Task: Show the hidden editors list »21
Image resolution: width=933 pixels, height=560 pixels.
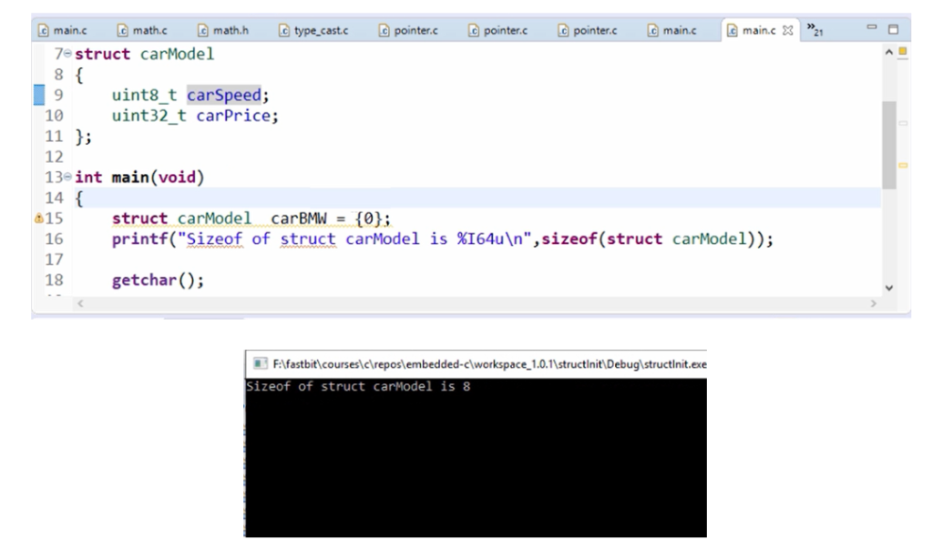Action: pyautogui.click(x=815, y=29)
